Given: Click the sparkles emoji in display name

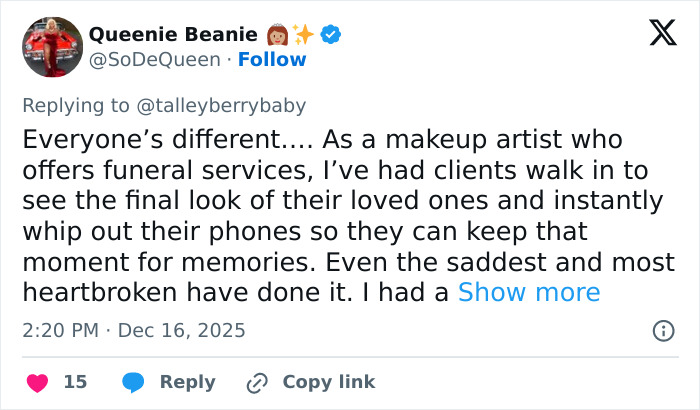Looking at the screenshot, I should (303, 35).
